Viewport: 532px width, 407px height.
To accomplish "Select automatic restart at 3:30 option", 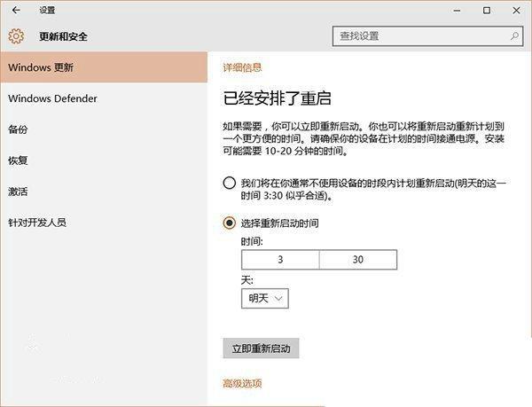I will point(230,183).
